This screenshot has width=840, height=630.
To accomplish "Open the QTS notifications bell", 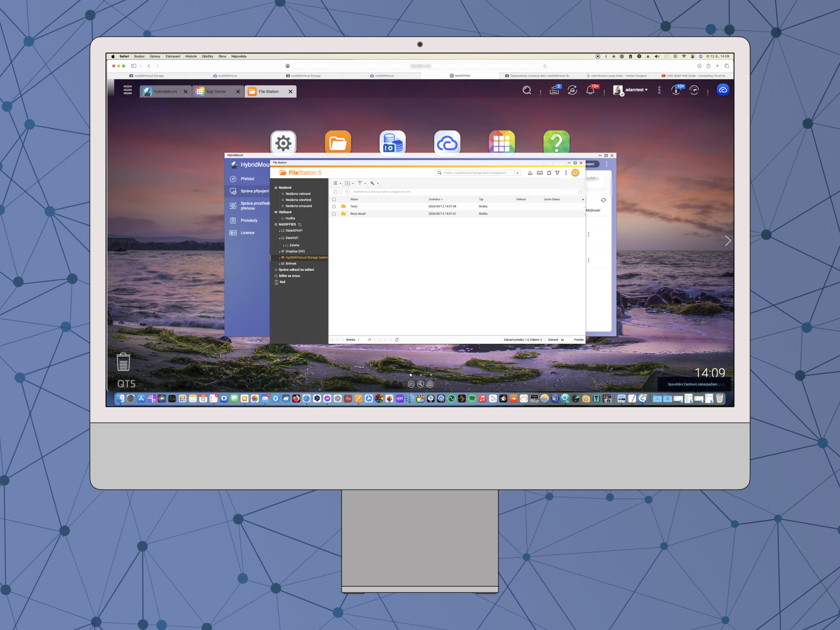I will click(x=590, y=90).
